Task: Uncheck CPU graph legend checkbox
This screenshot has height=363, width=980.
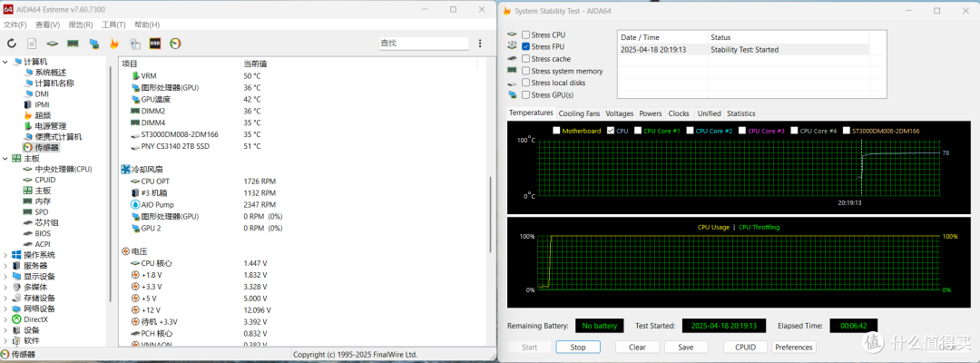Action: (x=611, y=132)
